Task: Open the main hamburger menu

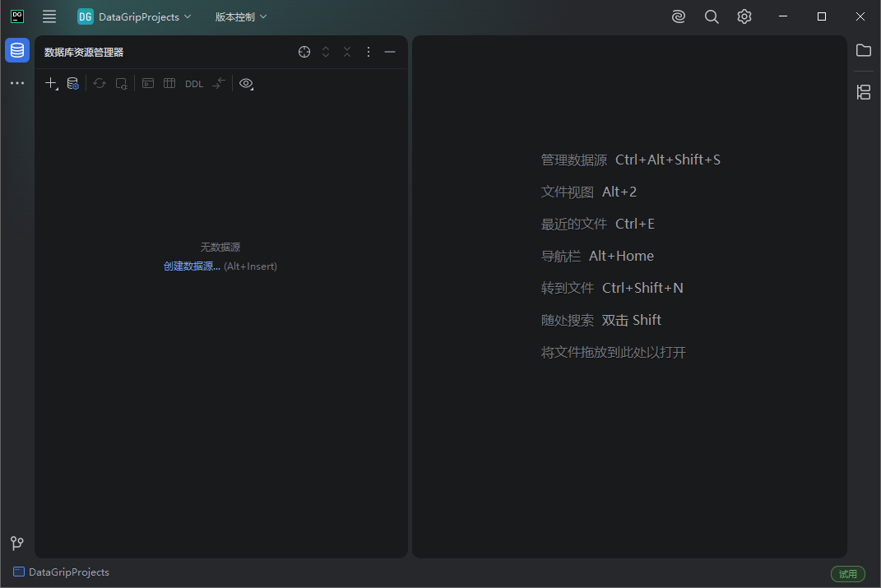Action: click(49, 16)
